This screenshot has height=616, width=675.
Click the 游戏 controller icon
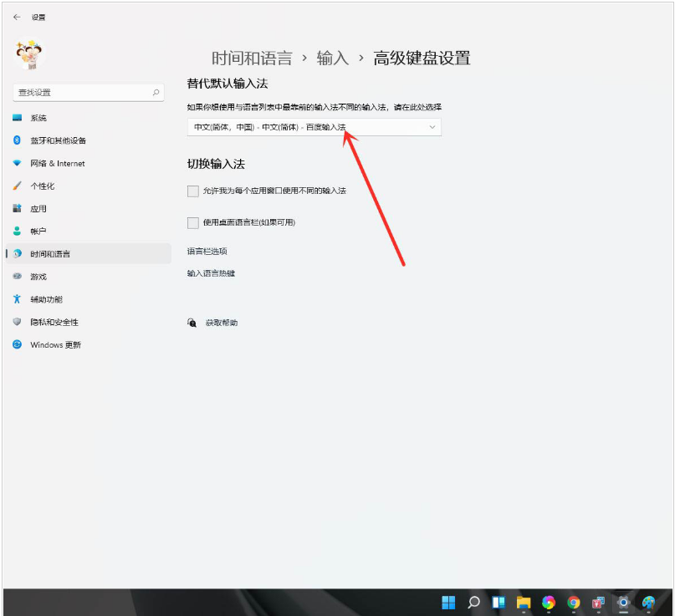[x=18, y=276]
